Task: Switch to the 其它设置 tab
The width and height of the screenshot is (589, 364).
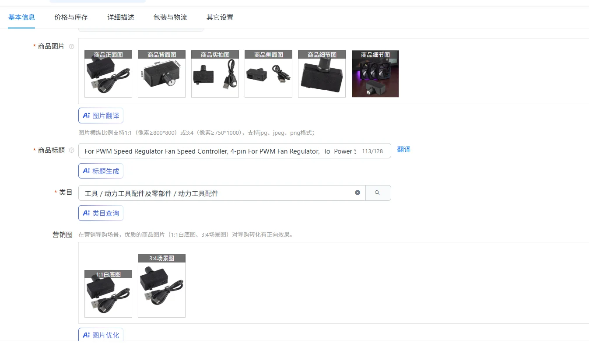Action: point(219,17)
